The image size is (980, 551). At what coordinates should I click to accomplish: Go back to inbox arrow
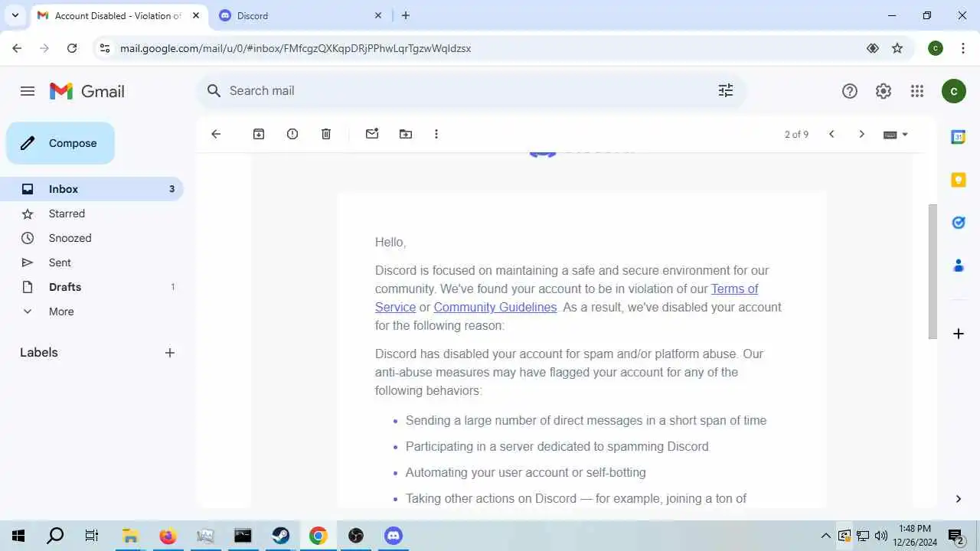(x=216, y=134)
